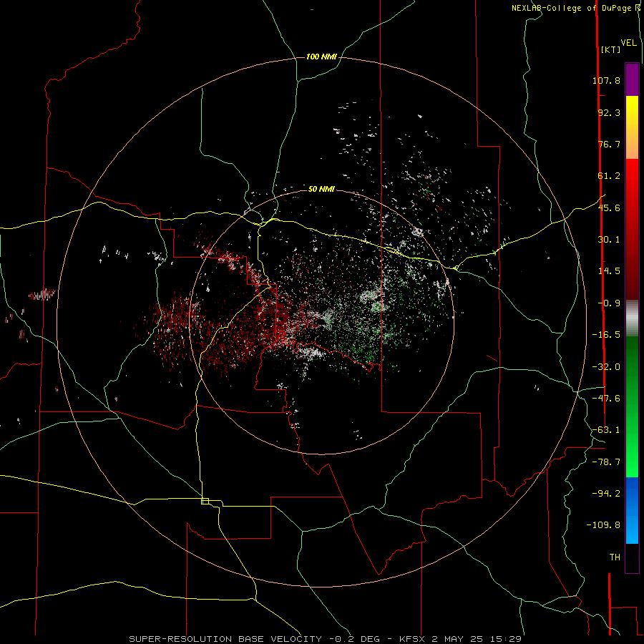This screenshot has width=644, height=644.
Task: Select the -109.8 scale value
Action: [x=603, y=525]
